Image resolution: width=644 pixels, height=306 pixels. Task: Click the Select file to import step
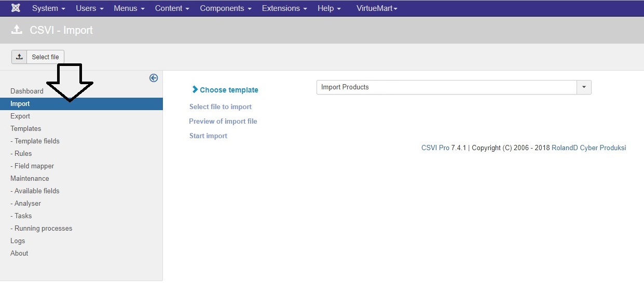221,107
